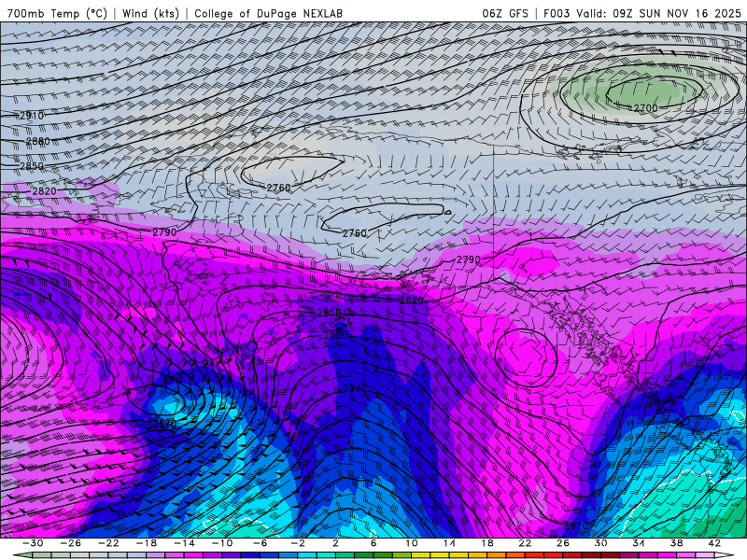Click the -14 tick label on the color scale
Image resolution: width=747 pixels, height=560 pixels.
[x=184, y=543]
